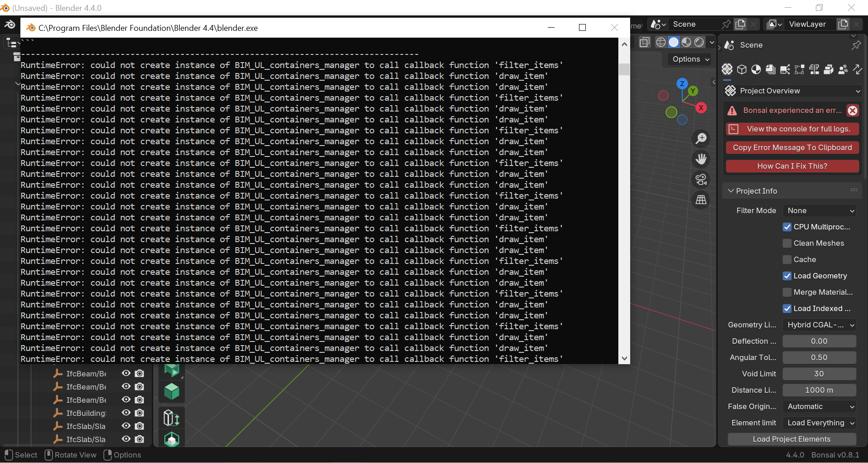Enable the Merge Materials checkbox
This screenshot has height=463, width=868.
click(x=787, y=292)
